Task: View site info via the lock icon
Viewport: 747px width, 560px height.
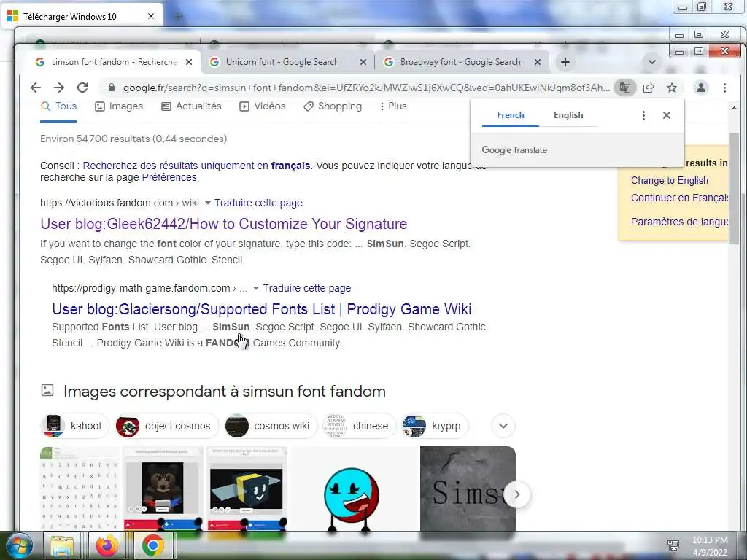Action: pos(112,87)
